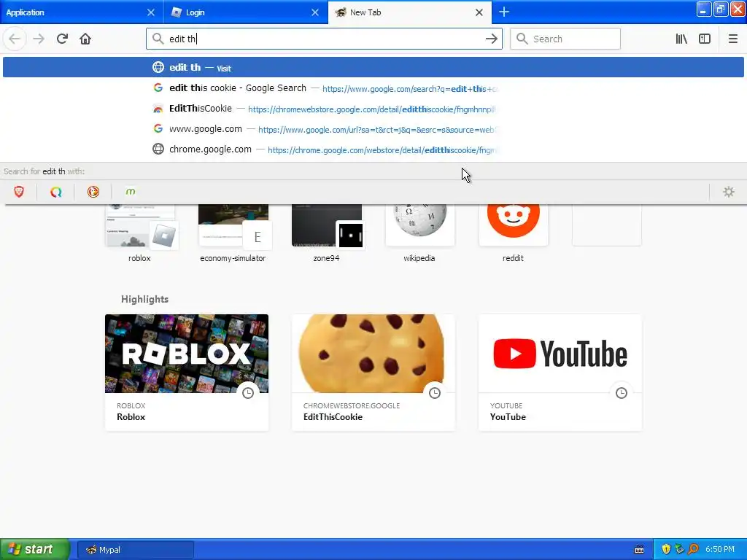Viewport: 747px width, 560px height.
Task: Click the empty top site placeholder tile
Action: 606,225
